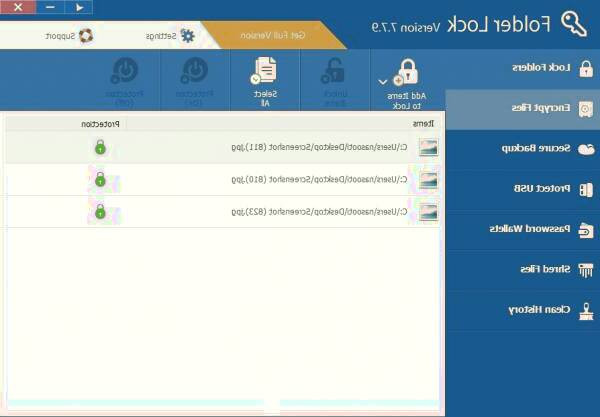Open the Get Full Version tab

click(x=273, y=35)
